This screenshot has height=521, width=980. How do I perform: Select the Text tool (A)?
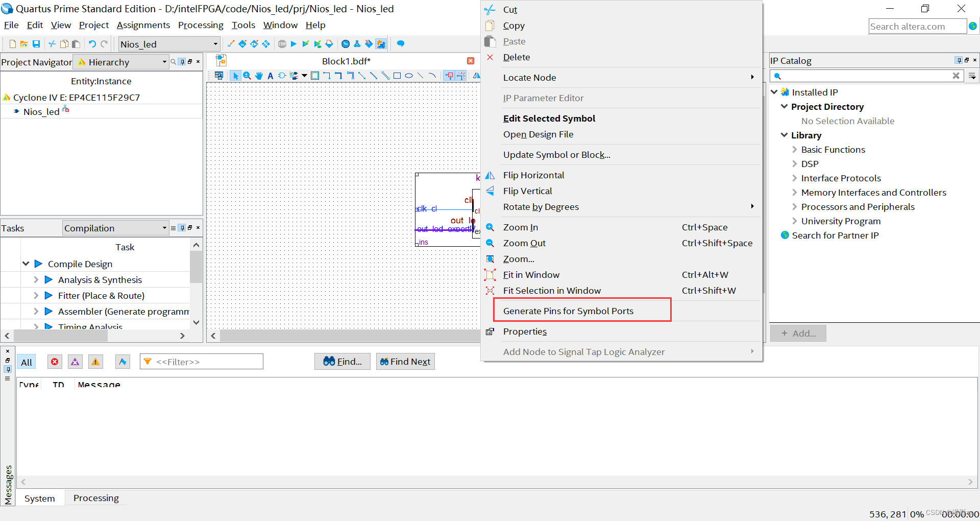271,76
